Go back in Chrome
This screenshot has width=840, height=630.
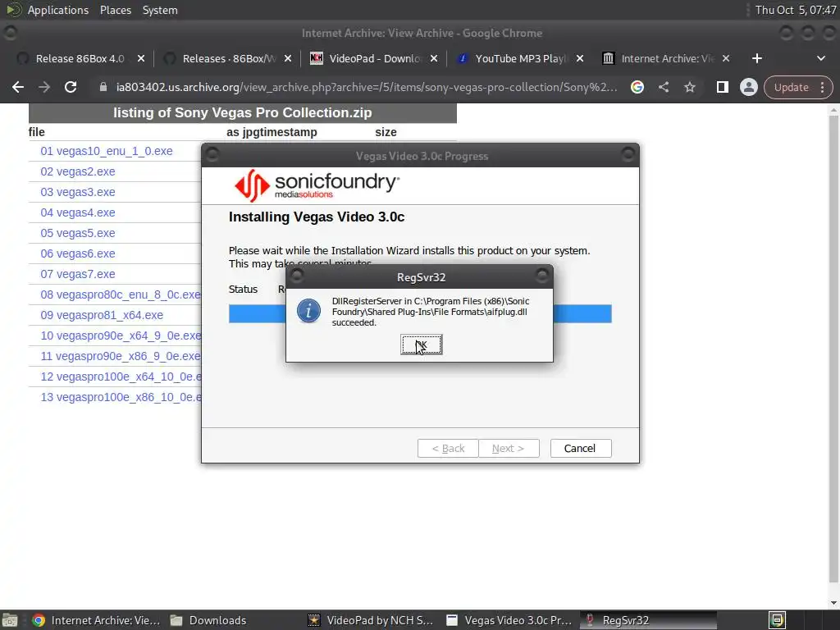[x=18, y=87]
